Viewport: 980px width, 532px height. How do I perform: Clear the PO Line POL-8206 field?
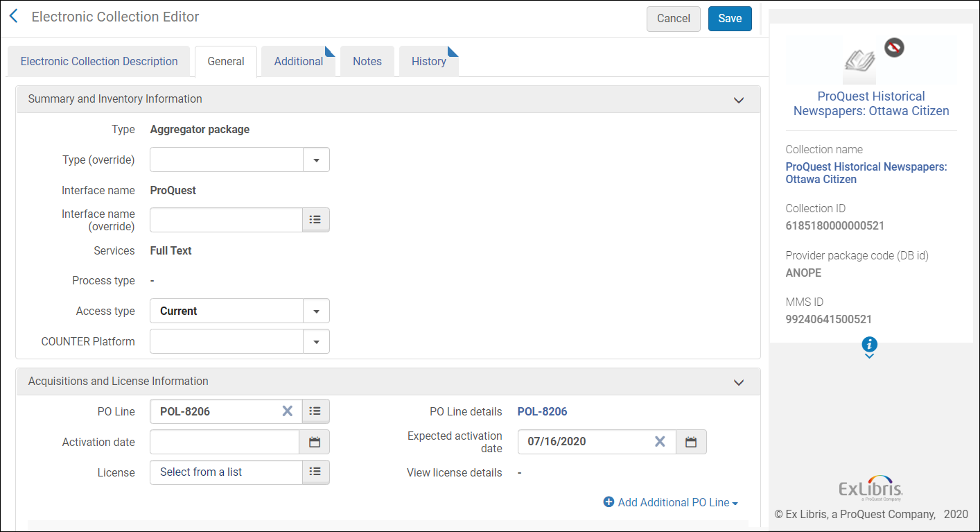[x=287, y=411]
